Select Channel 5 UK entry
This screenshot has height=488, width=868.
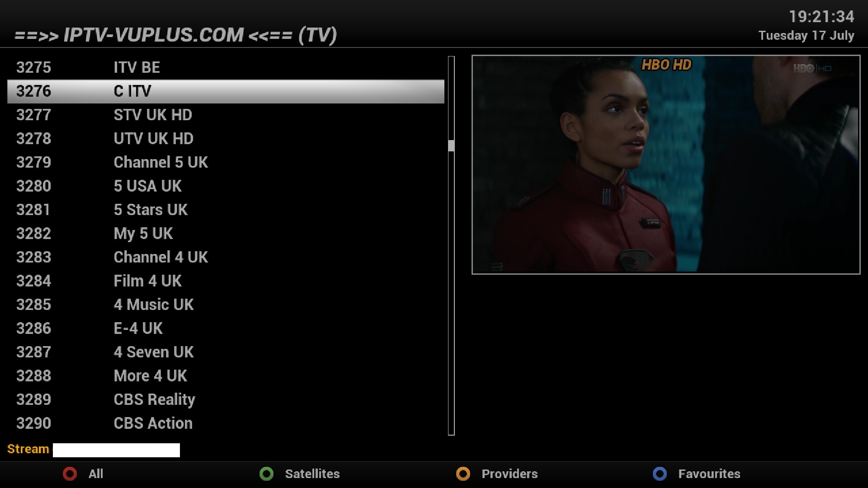226,162
